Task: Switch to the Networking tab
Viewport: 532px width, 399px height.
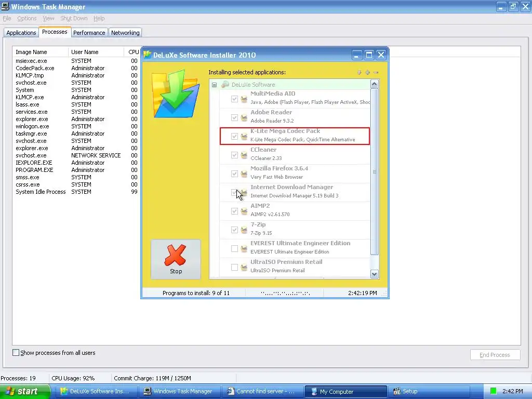Action: click(x=125, y=33)
